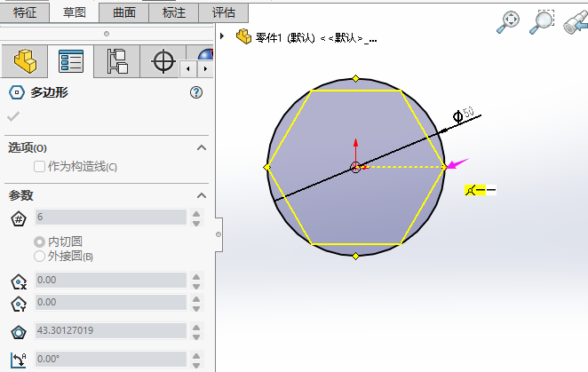Screen dimensions: 588x372
Task: Click the center X coordinate icon
Action: click(x=19, y=281)
